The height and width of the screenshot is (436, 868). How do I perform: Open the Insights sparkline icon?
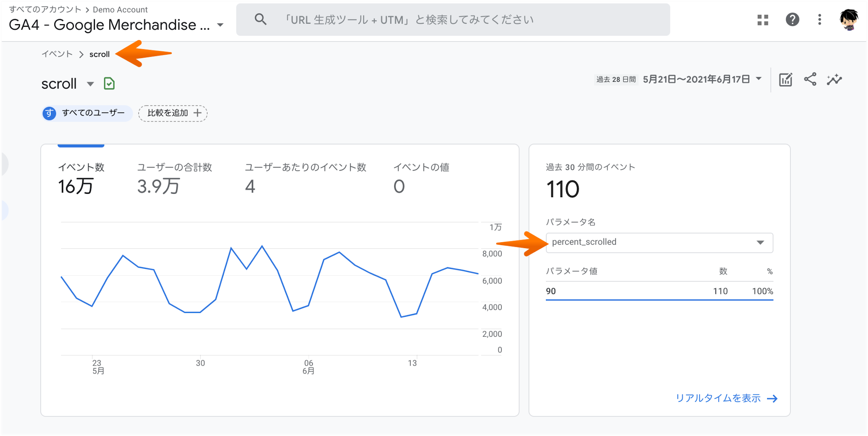[x=834, y=79]
